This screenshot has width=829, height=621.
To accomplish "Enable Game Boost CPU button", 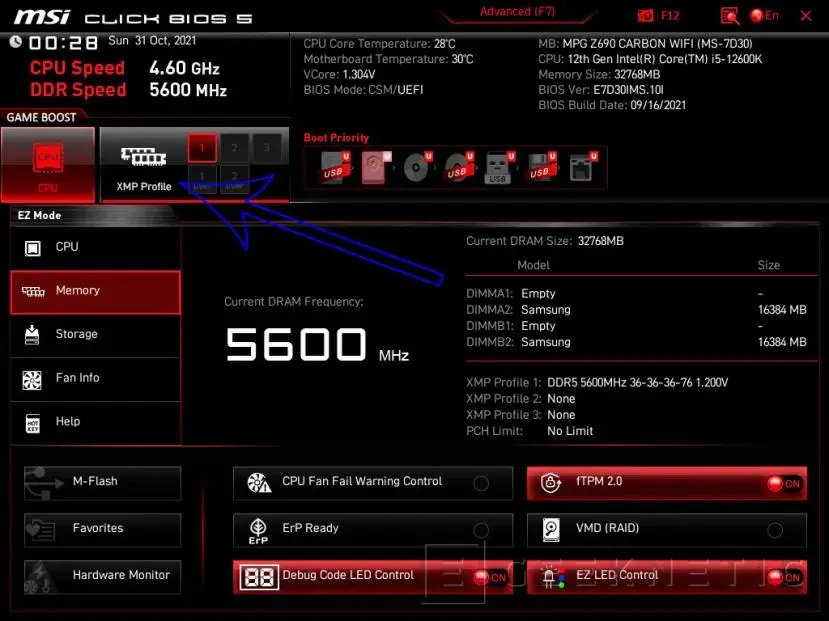I will tap(48, 164).
